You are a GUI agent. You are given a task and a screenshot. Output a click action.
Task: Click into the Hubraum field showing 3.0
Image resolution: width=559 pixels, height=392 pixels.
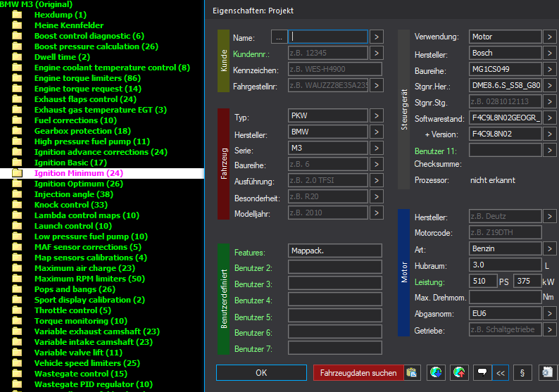505,265
